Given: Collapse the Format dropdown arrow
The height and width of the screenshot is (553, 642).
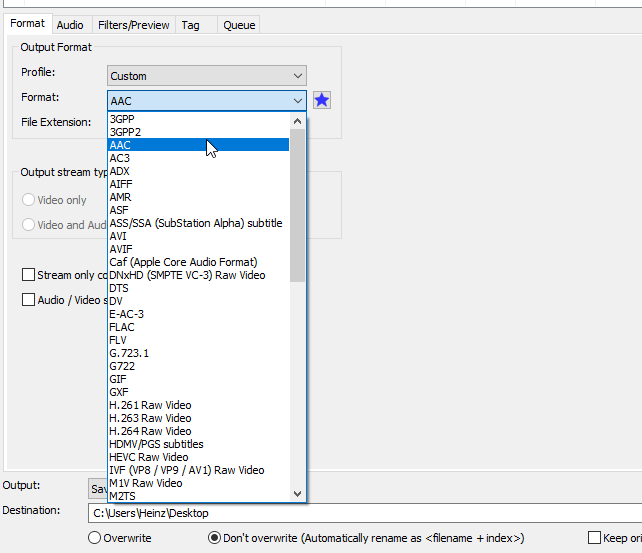Looking at the screenshot, I should 298,101.
